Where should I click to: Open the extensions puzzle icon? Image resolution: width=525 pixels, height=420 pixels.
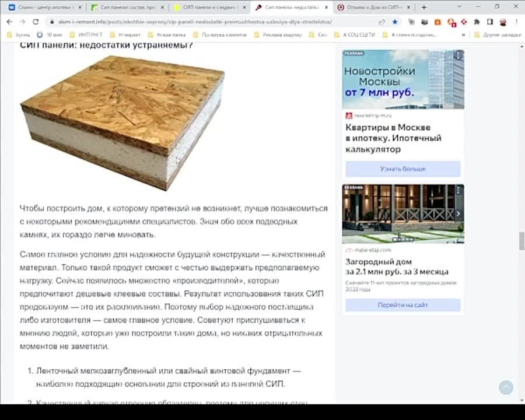coord(477,22)
